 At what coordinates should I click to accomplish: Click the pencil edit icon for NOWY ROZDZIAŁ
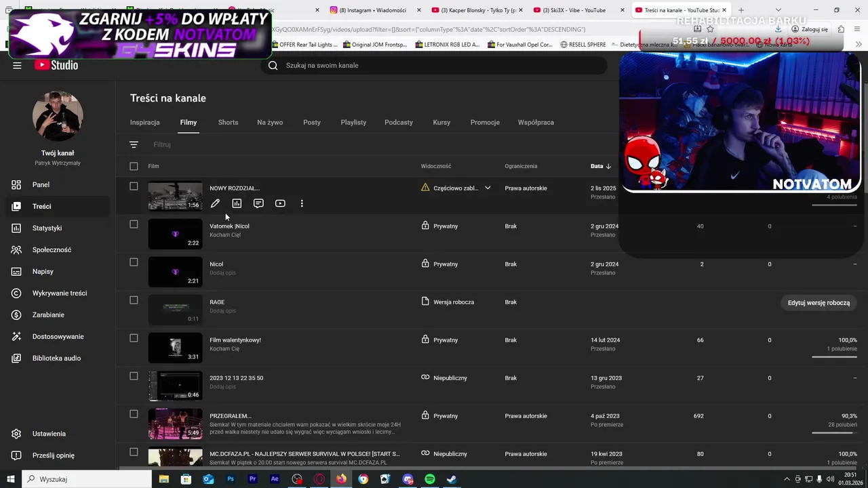tap(215, 203)
